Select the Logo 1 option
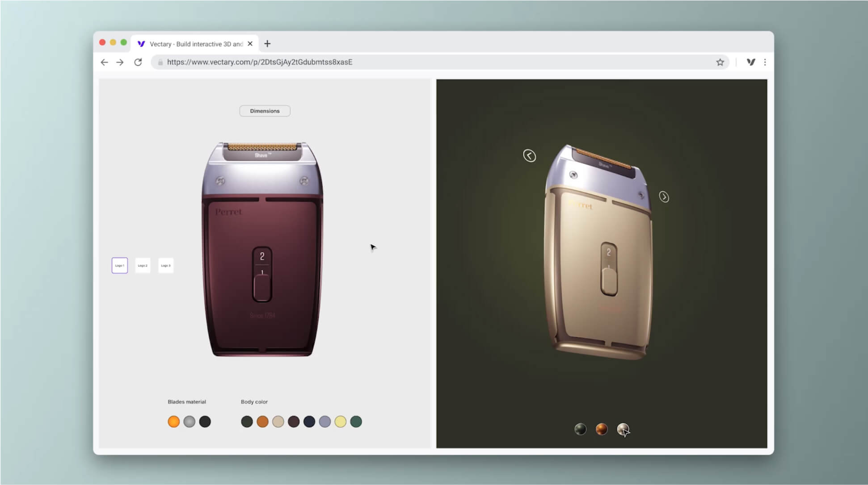Viewport: 868px width, 485px height. (x=120, y=265)
